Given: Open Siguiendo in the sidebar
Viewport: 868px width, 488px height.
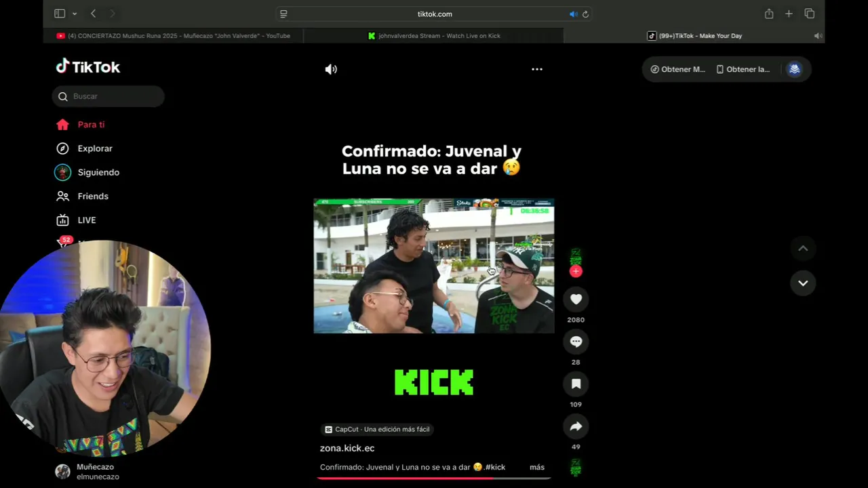Looking at the screenshot, I should pyautogui.click(x=88, y=172).
